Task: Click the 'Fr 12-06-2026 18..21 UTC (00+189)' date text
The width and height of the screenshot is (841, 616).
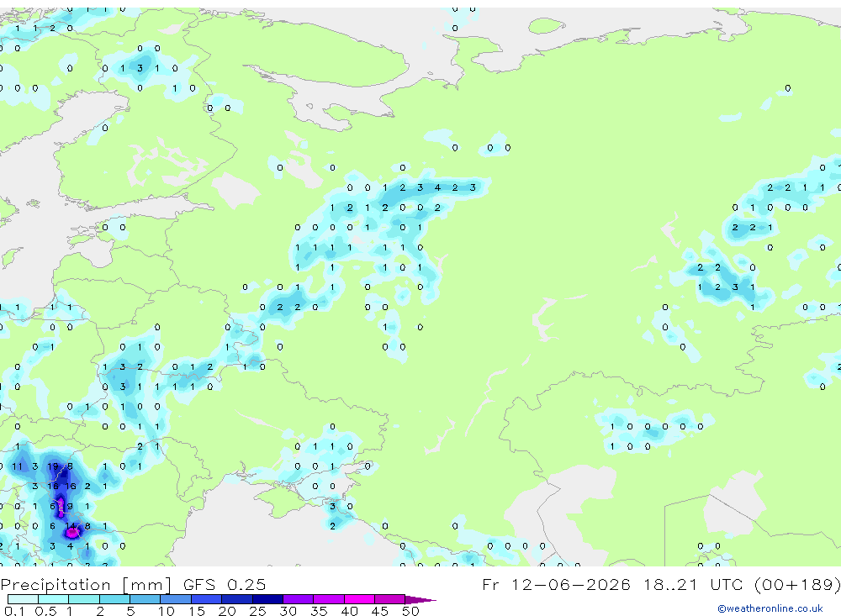Action: pyautogui.click(x=661, y=585)
